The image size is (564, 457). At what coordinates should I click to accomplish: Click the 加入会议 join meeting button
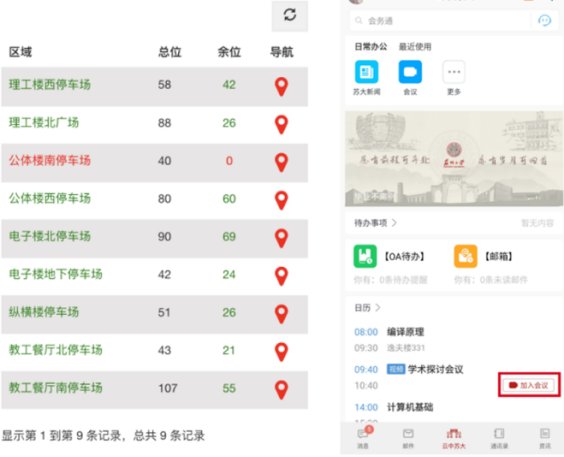click(529, 385)
